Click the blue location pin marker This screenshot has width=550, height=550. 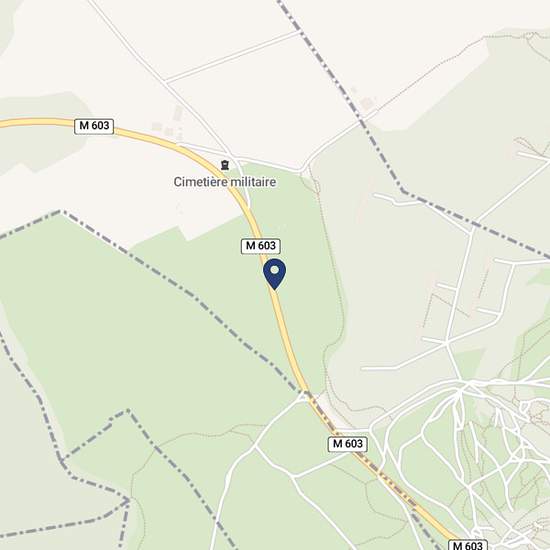274,274
